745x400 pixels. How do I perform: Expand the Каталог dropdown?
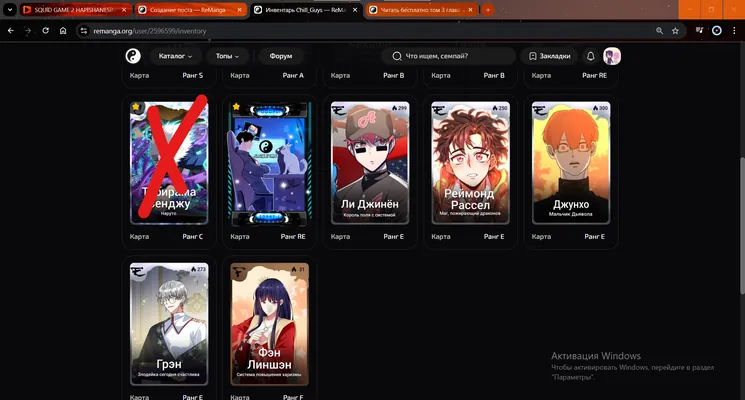175,56
